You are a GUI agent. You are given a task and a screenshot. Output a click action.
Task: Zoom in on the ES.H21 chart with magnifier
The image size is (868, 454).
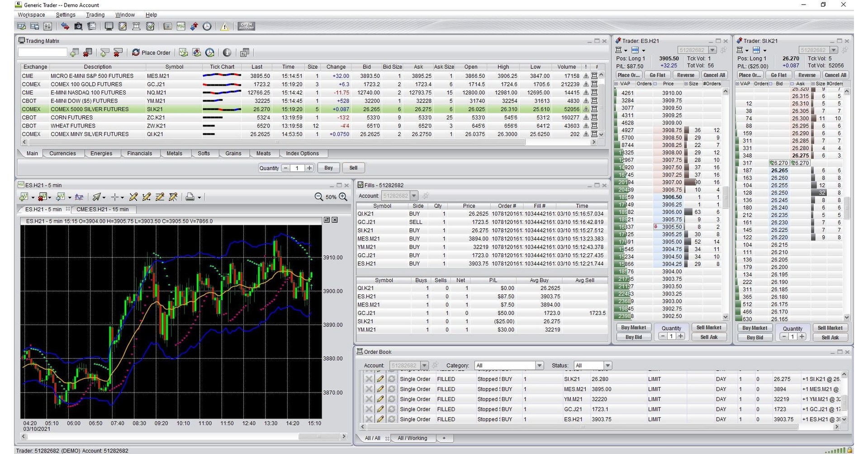point(343,197)
